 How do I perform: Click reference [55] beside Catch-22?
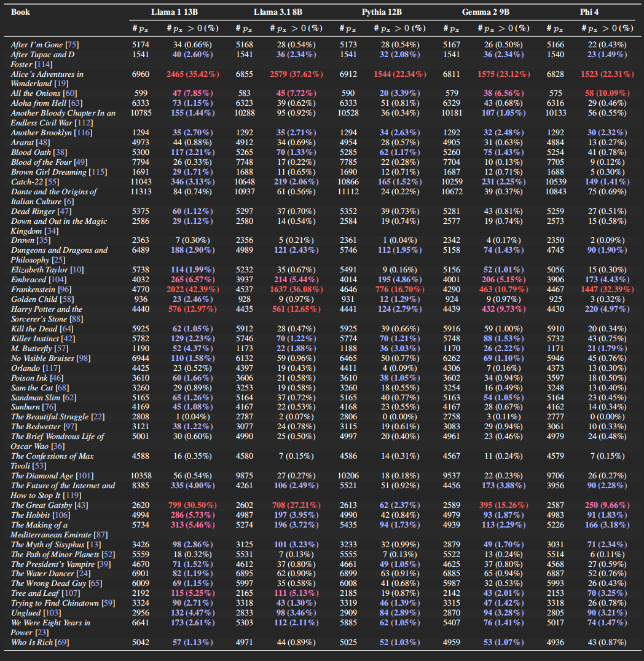click(x=52, y=182)
